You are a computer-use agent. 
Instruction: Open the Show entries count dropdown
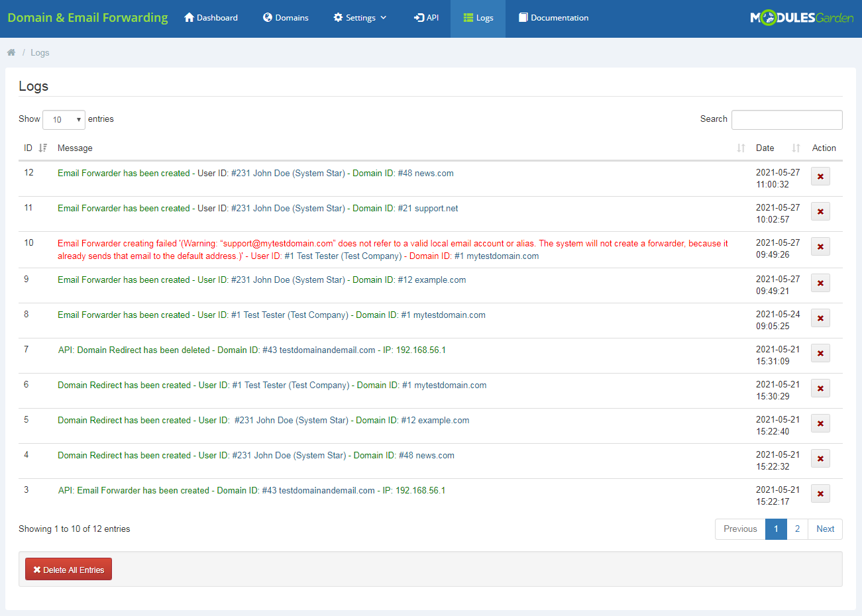[x=64, y=120]
